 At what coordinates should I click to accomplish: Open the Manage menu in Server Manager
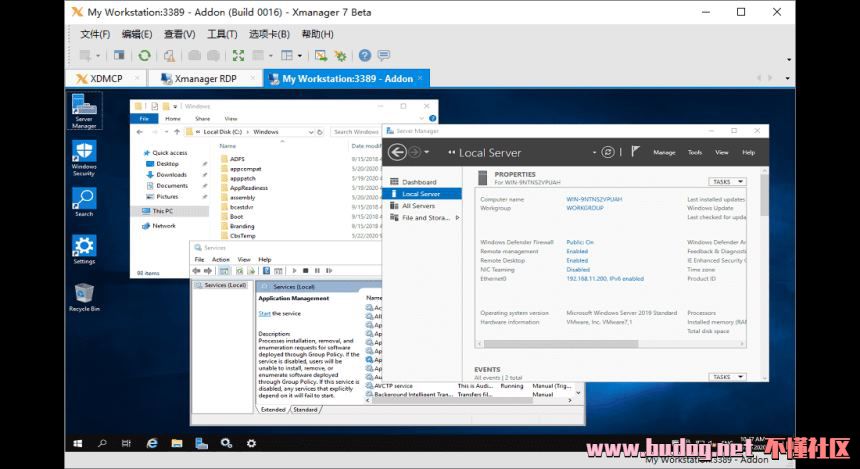pos(664,152)
